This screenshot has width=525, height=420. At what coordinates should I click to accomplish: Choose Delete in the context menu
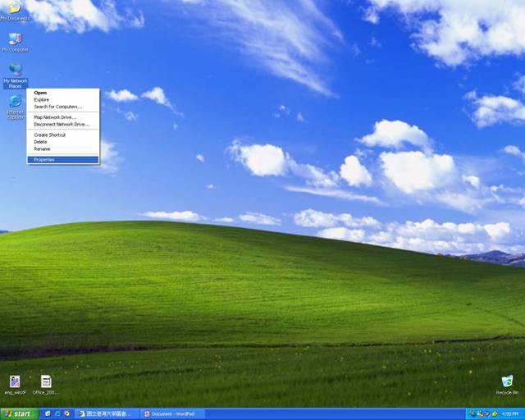click(63, 142)
